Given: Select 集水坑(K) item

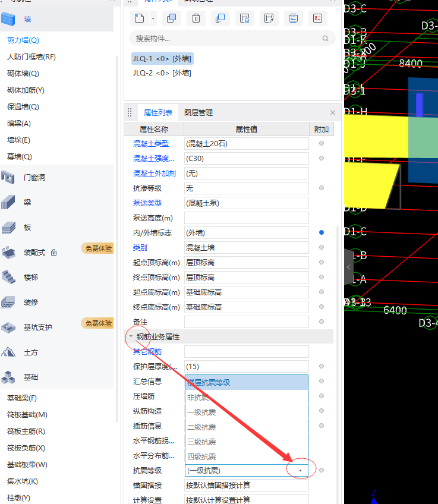Looking at the screenshot, I should click(x=23, y=481).
